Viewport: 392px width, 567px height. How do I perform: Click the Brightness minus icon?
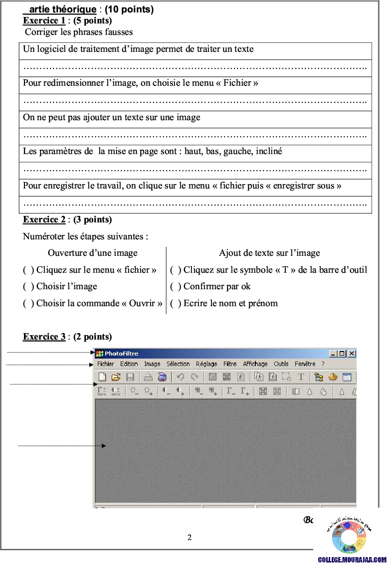pos(134,391)
